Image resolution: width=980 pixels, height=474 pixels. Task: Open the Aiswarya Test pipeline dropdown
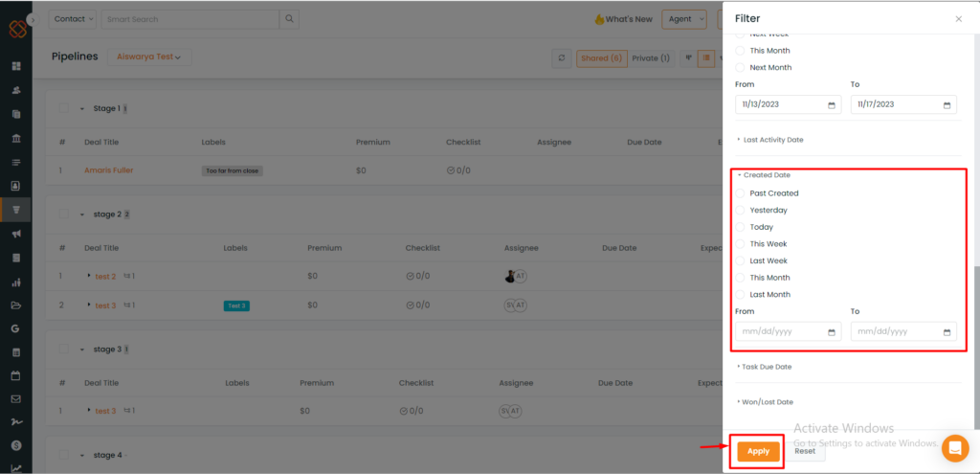click(x=149, y=56)
